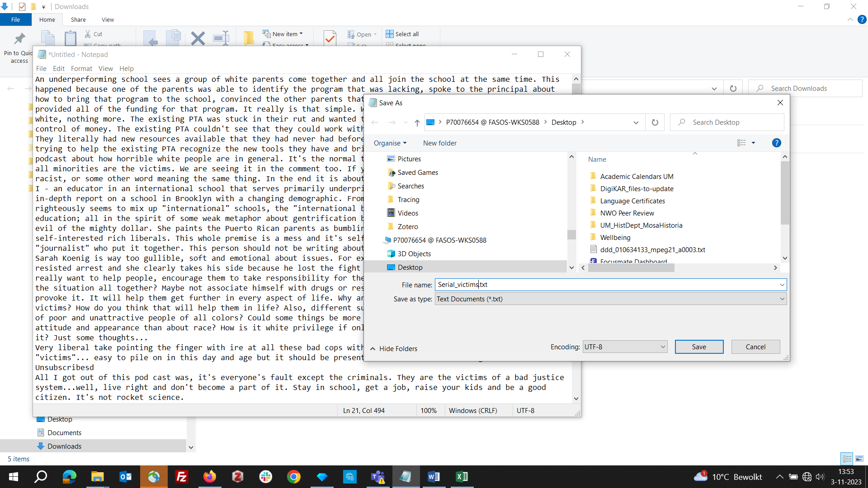Image resolution: width=868 pixels, height=488 pixels.
Task: Click the Notepad Format menu
Action: click(81, 69)
